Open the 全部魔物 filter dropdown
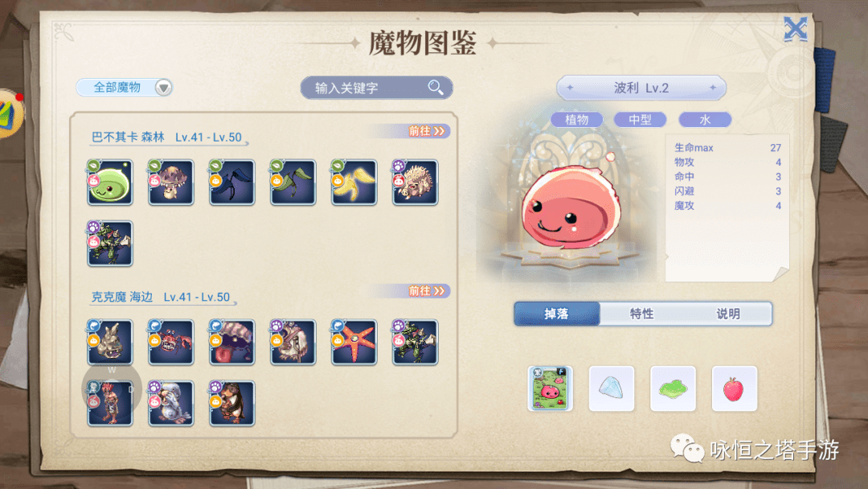Image resolution: width=868 pixels, height=489 pixels. click(x=125, y=88)
